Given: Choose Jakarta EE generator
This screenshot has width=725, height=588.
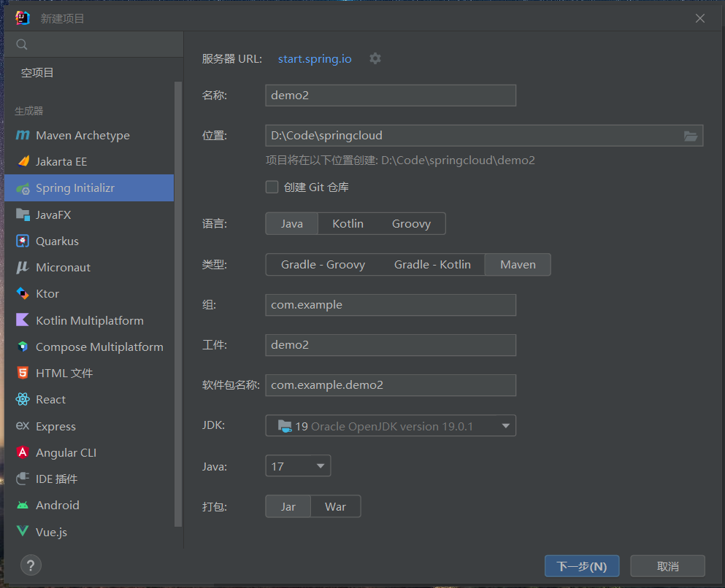Looking at the screenshot, I should (89, 162).
